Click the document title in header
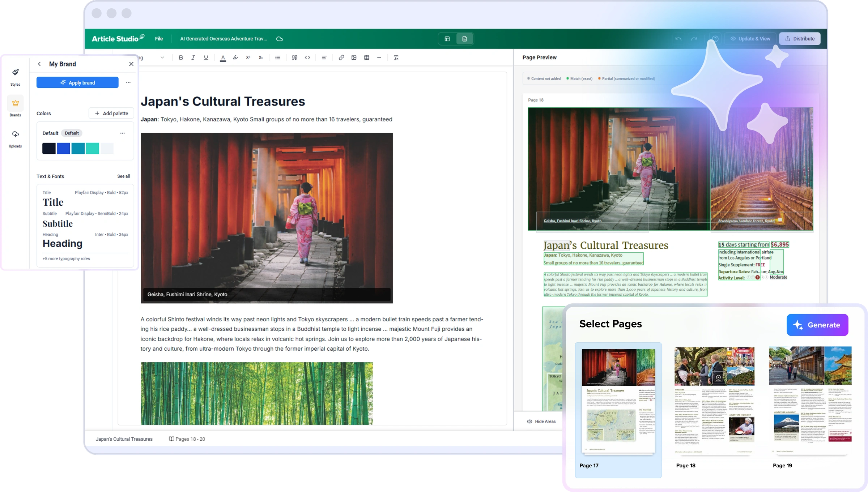868x492 pixels. (223, 39)
